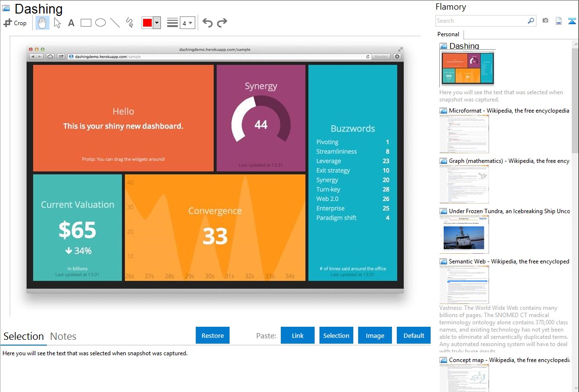Click the 'Vastness' description under Semantic Web
The image size is (579, 392).
point(504,329)
